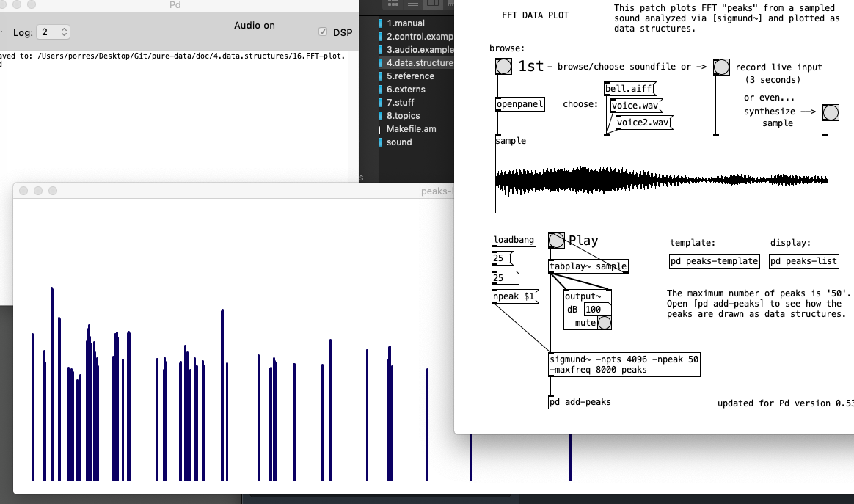Image resolution: width=854 pixels, height=504 pixels.
Task: Switch the dark sidebar to list view
Action: [x=412, y=4]
